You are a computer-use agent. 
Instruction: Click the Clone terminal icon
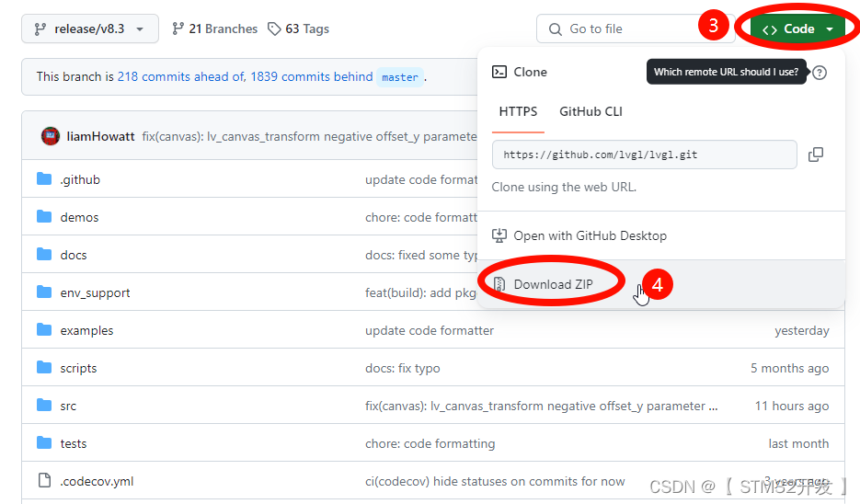pyautogui.click(x=499, y=72)
